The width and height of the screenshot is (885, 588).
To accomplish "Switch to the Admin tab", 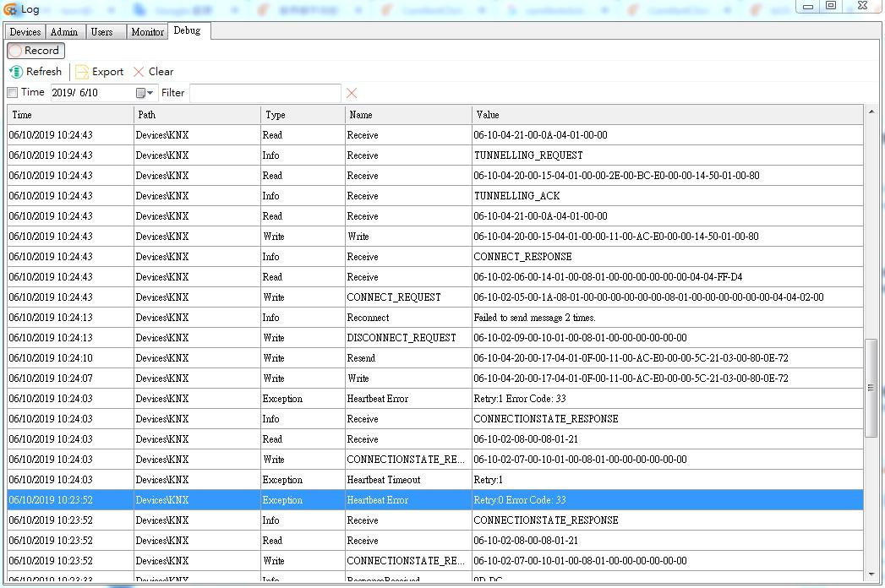I will (64, 32).
